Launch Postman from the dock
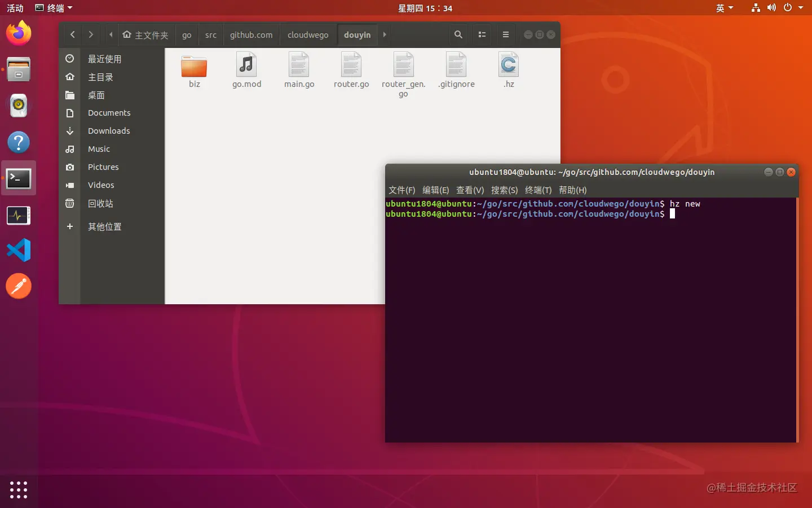The height and width of the screenshot is (508, 812). pos(19,286)
